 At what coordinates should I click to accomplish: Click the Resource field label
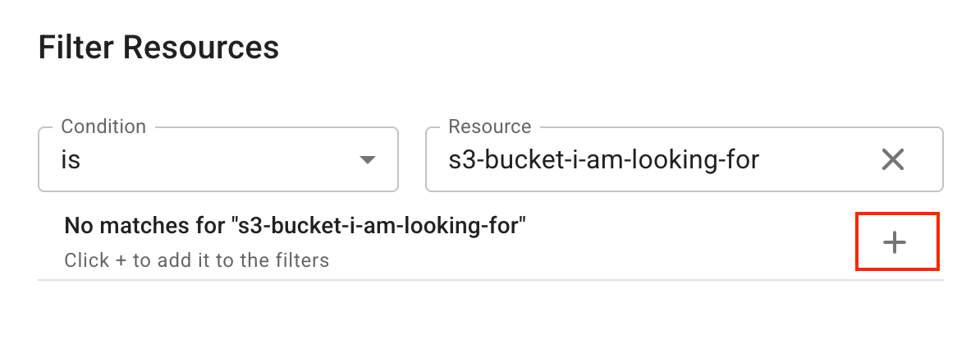pos(489,126)
